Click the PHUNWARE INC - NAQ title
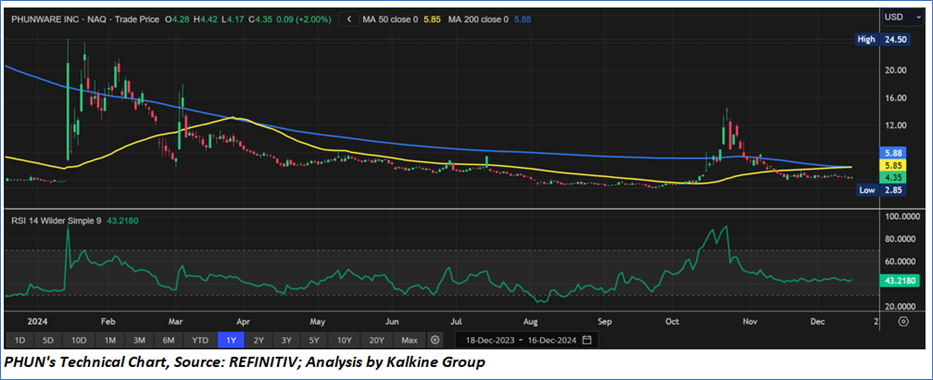The height and width of the screenshot is (380, 933). tap(58, 20)
